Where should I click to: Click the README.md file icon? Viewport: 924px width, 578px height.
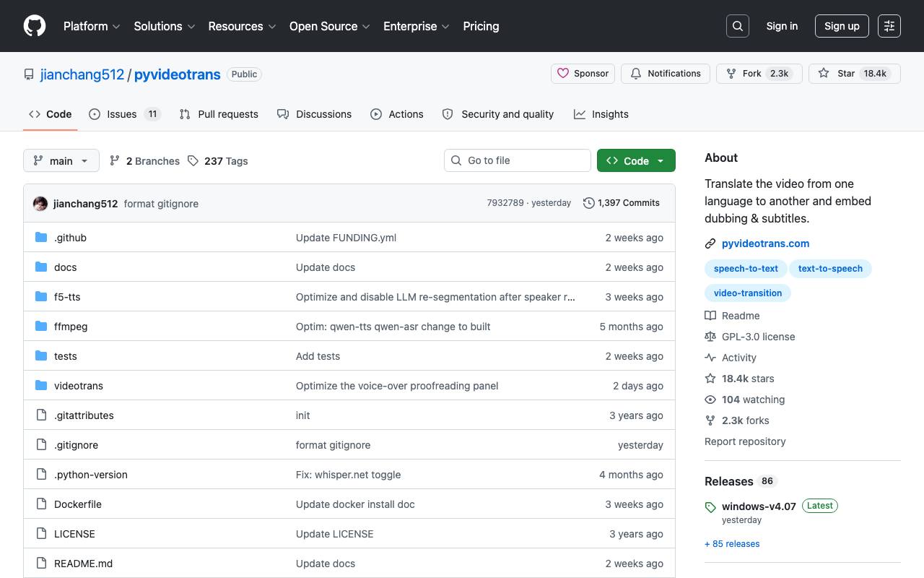[x=41, y=563]
